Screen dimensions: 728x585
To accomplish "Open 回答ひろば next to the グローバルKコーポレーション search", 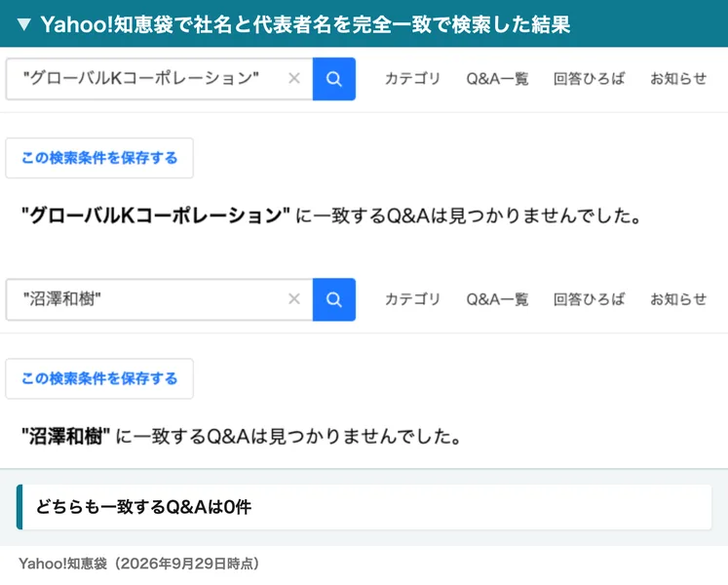I will tap(589, 79).
